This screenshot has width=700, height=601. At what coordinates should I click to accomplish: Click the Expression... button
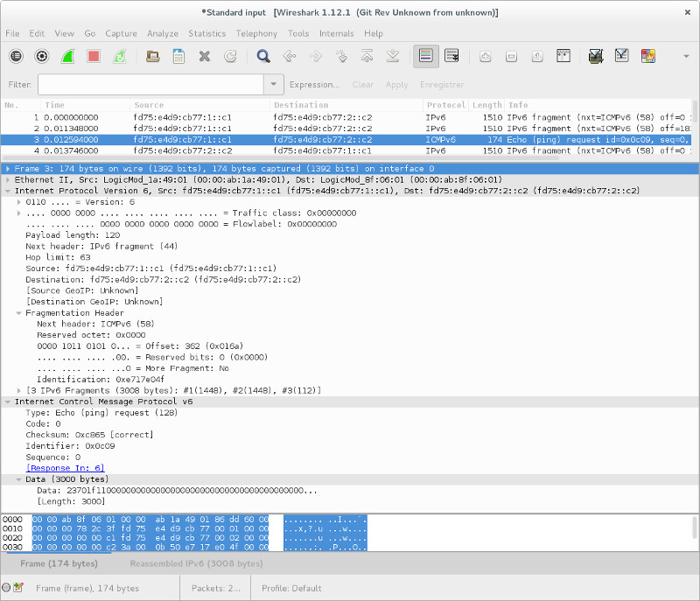(x=315, y=84)
